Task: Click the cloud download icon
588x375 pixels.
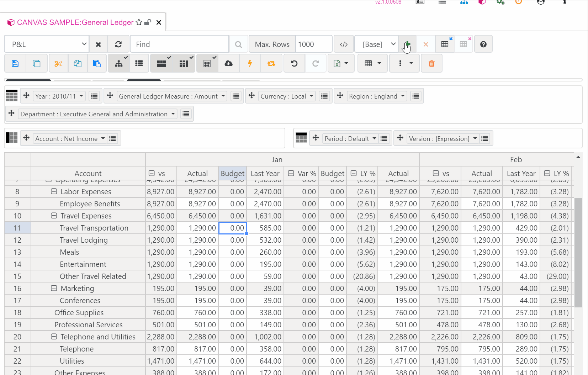Action: coord(229,64)
